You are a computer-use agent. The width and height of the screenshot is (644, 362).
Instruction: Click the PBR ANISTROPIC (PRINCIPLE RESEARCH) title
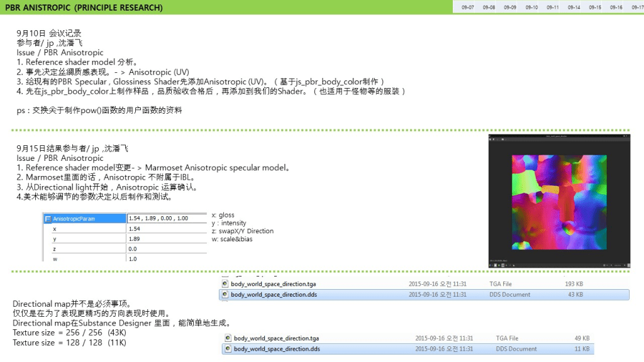click(x=84, y=8)
